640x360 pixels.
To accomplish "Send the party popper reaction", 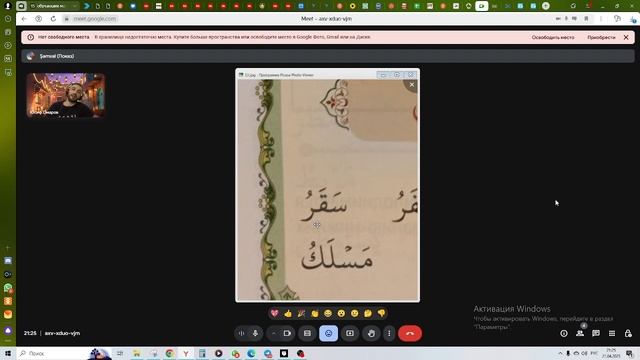I will tap(301, 313).
